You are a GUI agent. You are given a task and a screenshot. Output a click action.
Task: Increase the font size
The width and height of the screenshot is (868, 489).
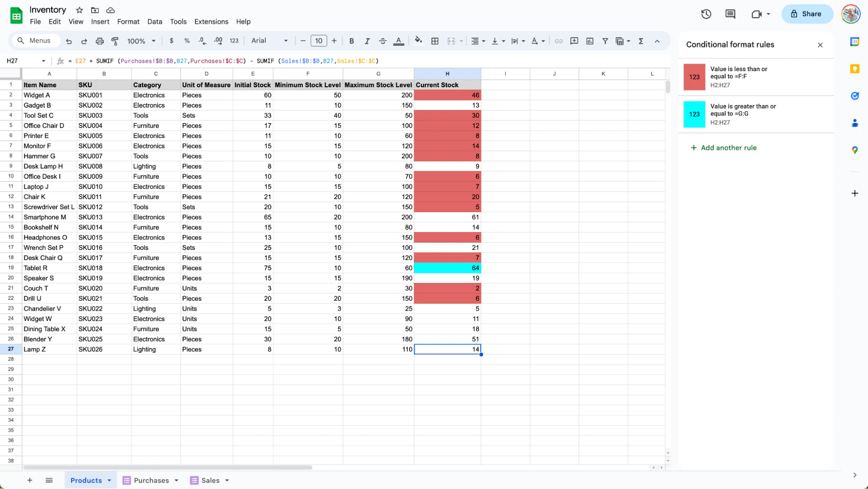point(334,41)
